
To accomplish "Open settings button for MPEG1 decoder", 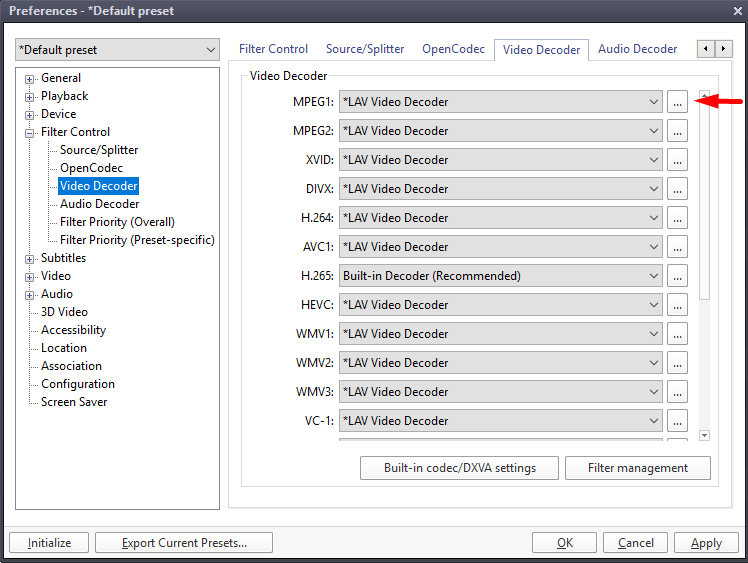I will point(677,102).
